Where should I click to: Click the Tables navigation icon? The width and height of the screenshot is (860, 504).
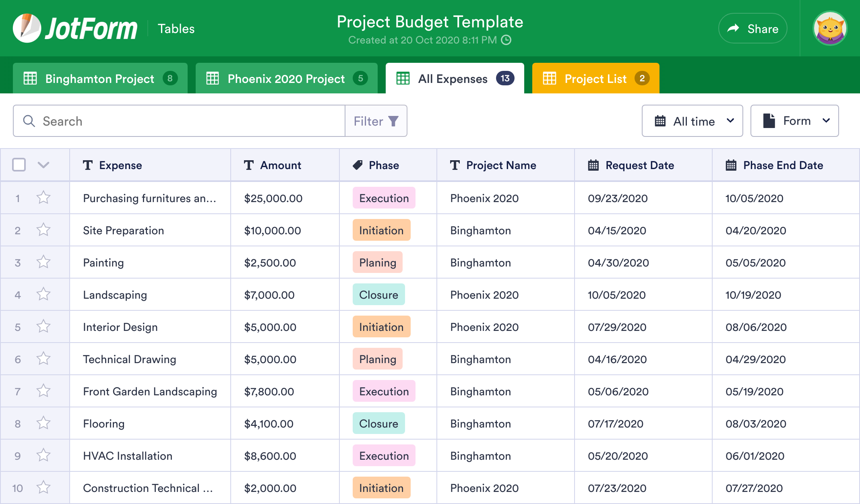coord(176,28)
